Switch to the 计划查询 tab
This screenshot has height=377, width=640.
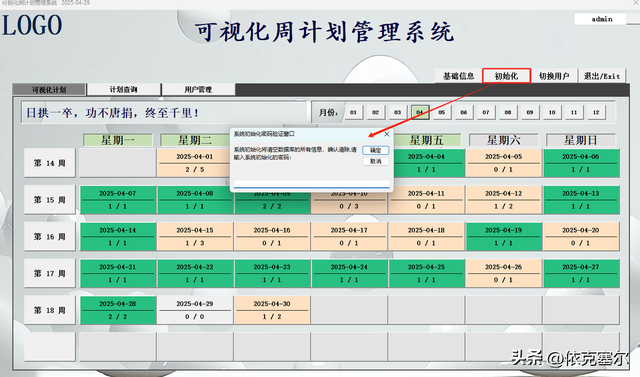124,89
